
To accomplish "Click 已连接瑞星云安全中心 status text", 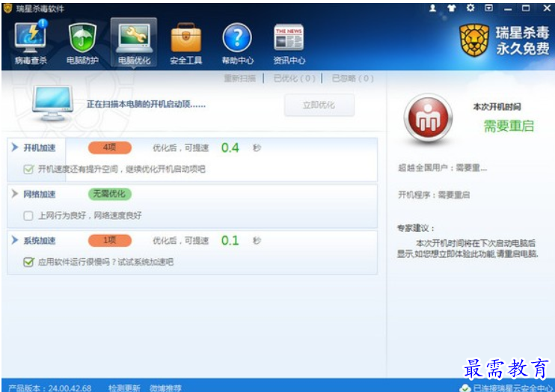I will point(512,388).
